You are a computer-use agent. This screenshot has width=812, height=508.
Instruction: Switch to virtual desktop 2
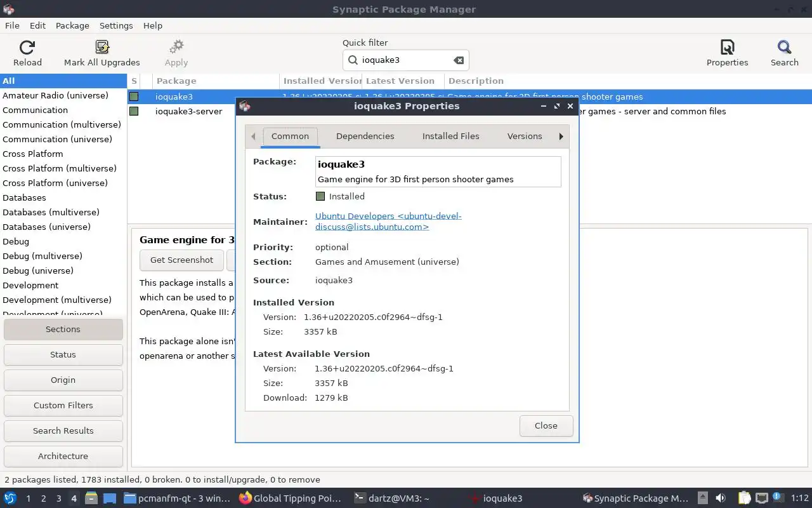click(43, 498)
